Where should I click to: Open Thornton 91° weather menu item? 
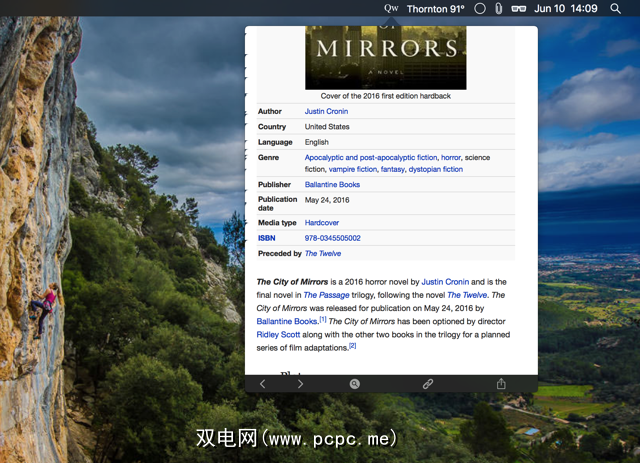[436, 9]
